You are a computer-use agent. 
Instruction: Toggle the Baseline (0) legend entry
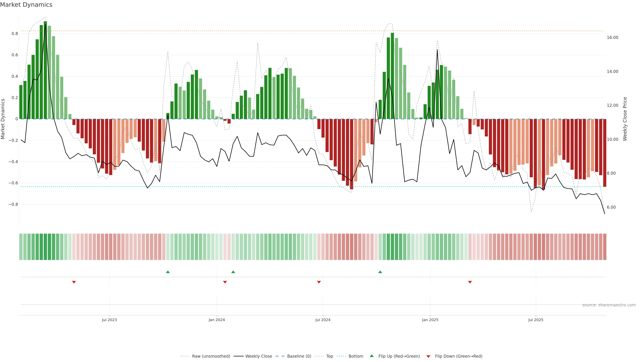point(299,356)
